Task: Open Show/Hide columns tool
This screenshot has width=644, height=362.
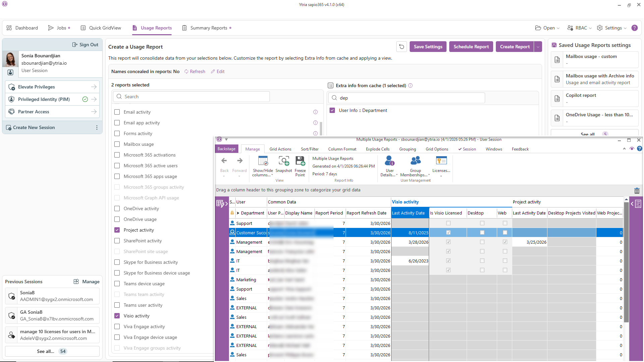Action: tap(263, 162)
